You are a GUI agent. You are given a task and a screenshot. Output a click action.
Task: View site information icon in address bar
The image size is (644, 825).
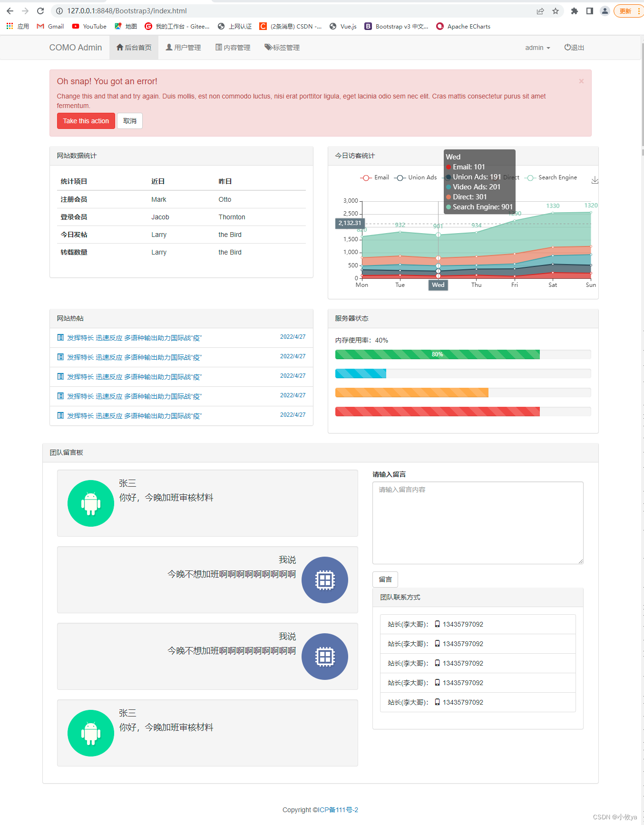59,11
